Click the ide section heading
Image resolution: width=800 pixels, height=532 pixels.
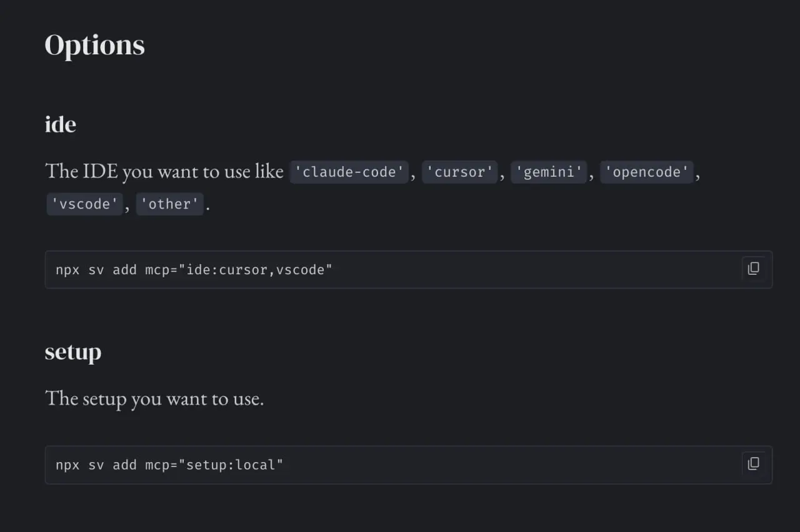tap(61, 124)
